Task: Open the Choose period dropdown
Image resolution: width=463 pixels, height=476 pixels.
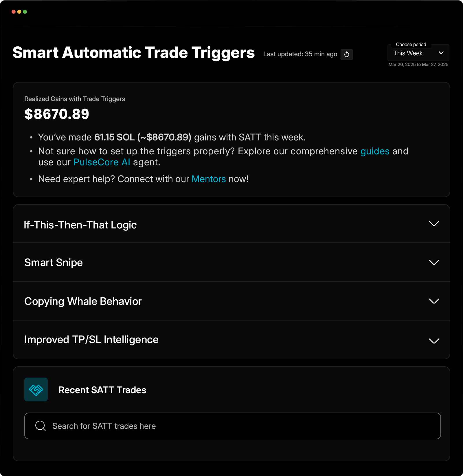Action: (418, 53)
